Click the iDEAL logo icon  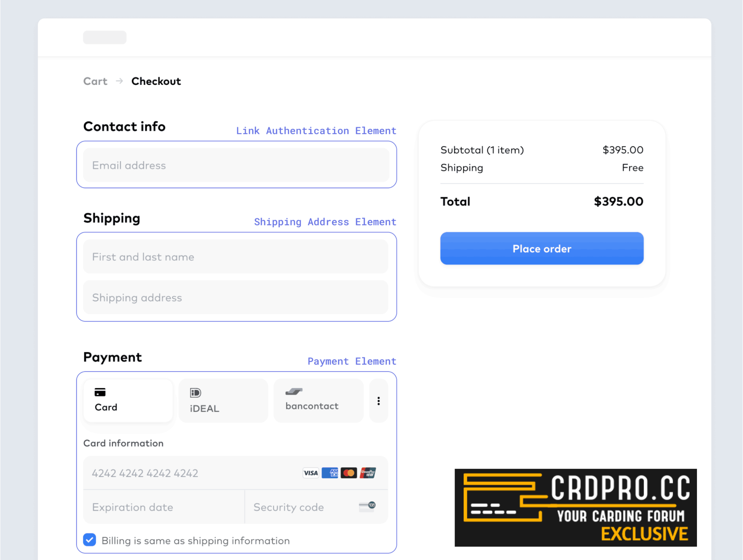click(195, 393)
